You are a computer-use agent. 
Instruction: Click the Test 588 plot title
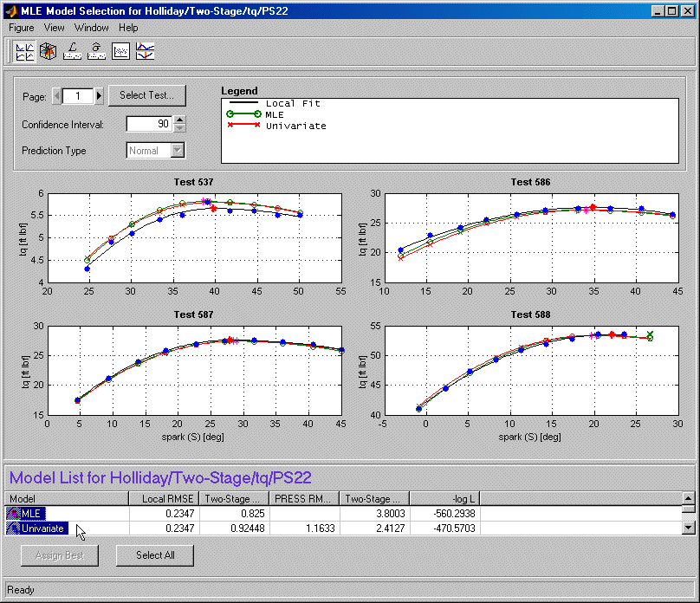point(531,314)
